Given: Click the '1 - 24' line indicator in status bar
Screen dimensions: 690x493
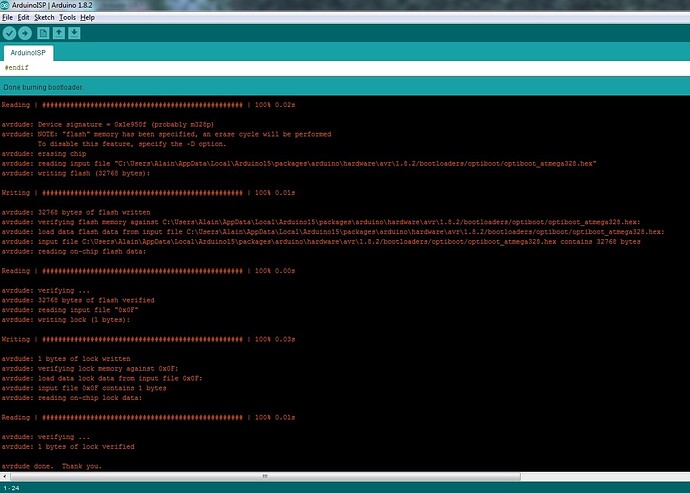Looking at the screenshot, I should [x=12, y=488].
